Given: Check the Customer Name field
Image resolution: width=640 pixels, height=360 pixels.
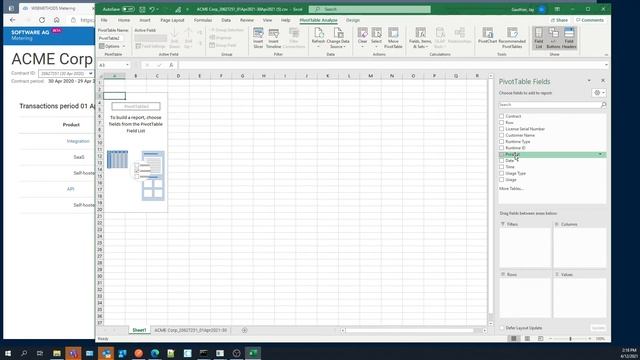Looking at the screenshot, I should point(502,135).
